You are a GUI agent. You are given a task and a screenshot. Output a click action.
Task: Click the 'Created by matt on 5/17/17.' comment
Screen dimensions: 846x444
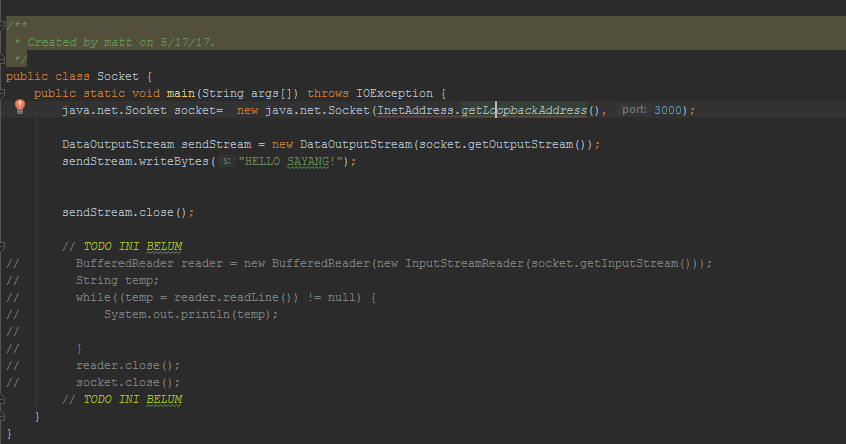[x=121, y=42]
